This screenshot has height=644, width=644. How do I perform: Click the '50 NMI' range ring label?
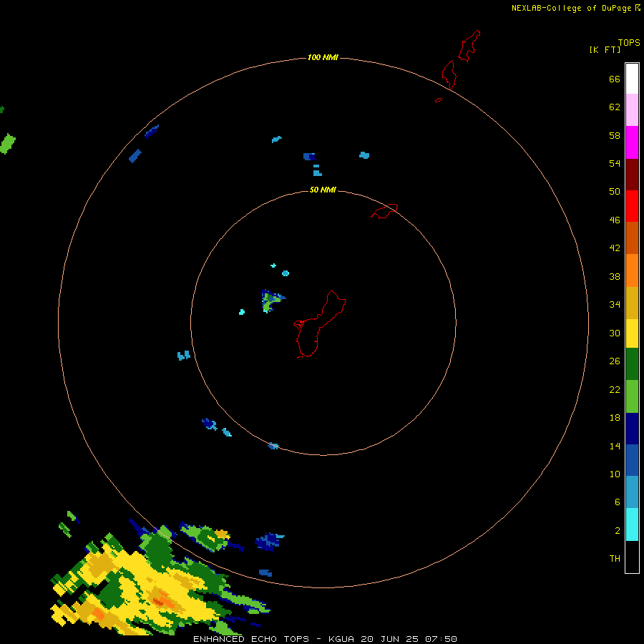pyautogui.click(x=323, y=190)
